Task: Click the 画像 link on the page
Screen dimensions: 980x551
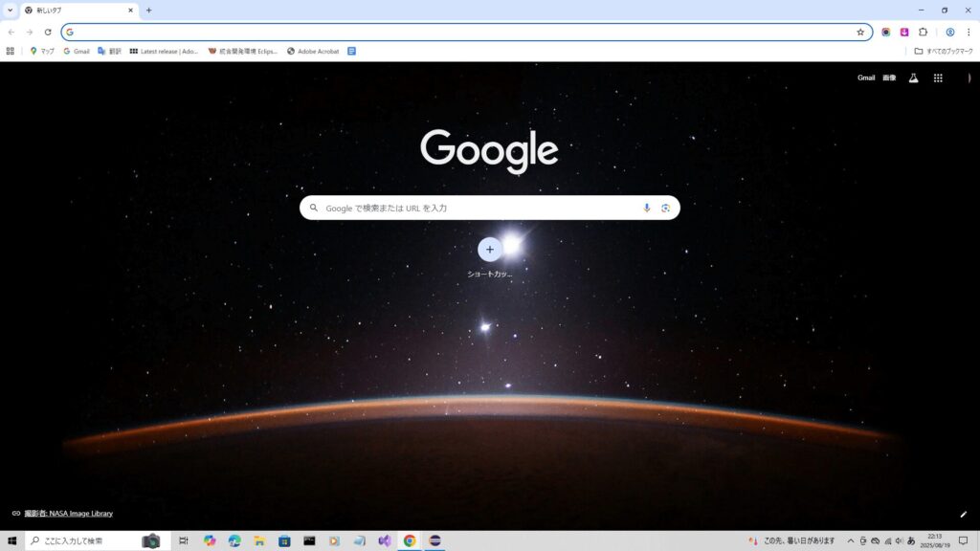Action: [x=889, y=78]
